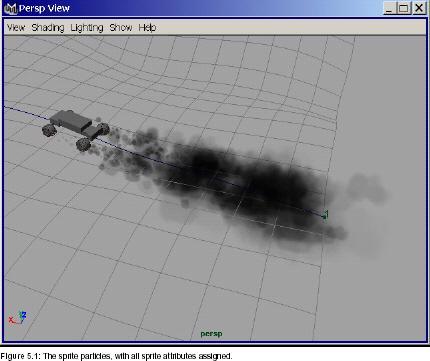Screen dimensions: 430x361
Task: Open the View menu
Action: [16, 28]
